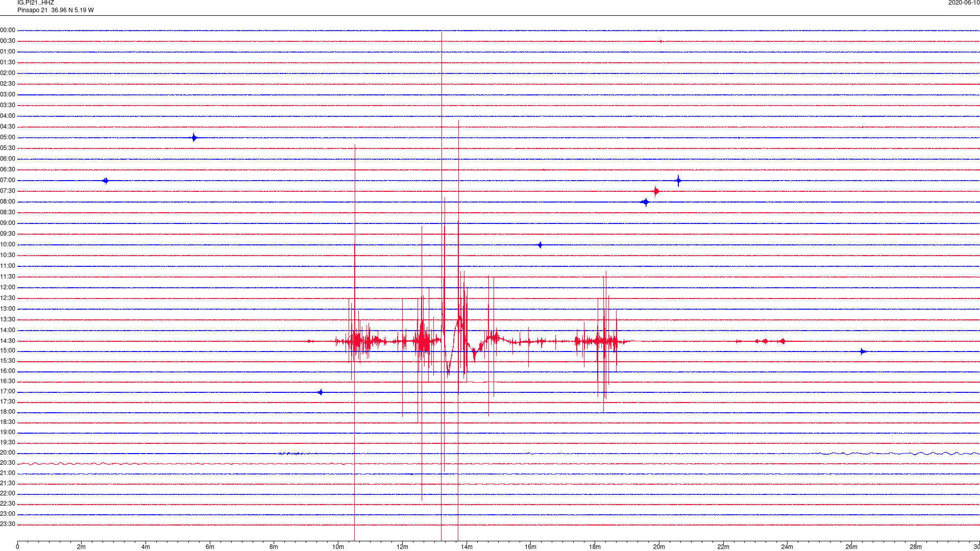Screen dimensions: 980x551
Task: Click the blue seismic event on the 10:00 trace
Action: [540, 245]
